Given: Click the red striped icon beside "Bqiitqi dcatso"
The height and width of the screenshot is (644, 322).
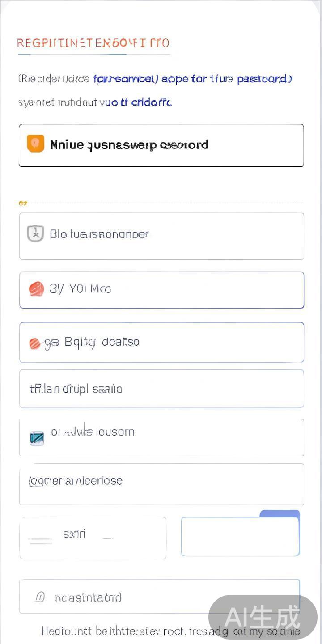Looking at the screenshot, I should (35, 343).
